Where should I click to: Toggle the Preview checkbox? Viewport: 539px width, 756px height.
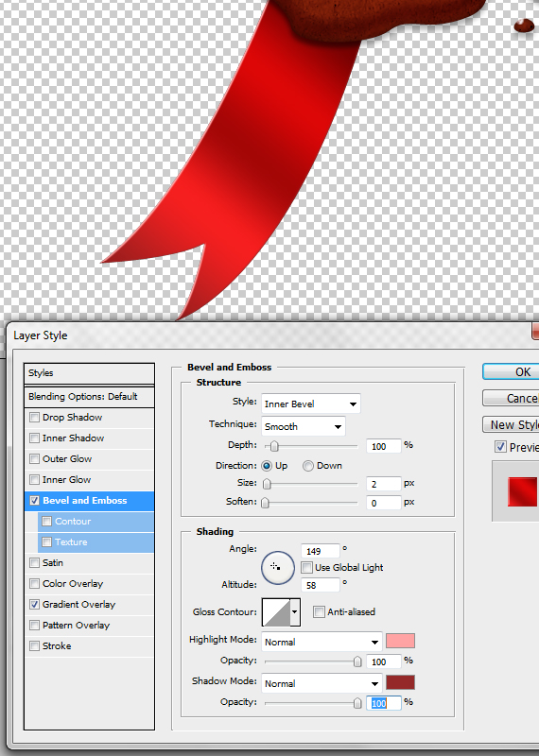tap(500, 446)
